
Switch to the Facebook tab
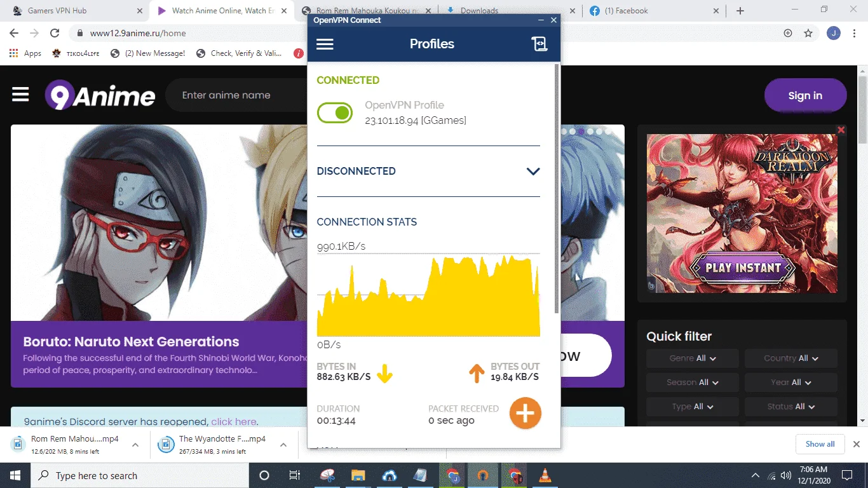click(654, 11)
